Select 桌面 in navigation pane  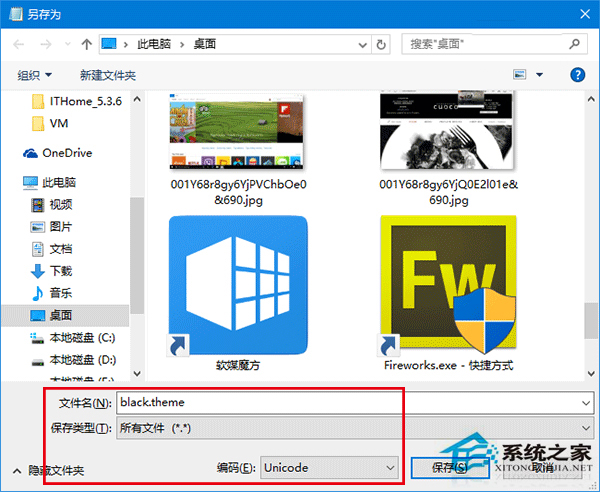(x=65, y=316)
